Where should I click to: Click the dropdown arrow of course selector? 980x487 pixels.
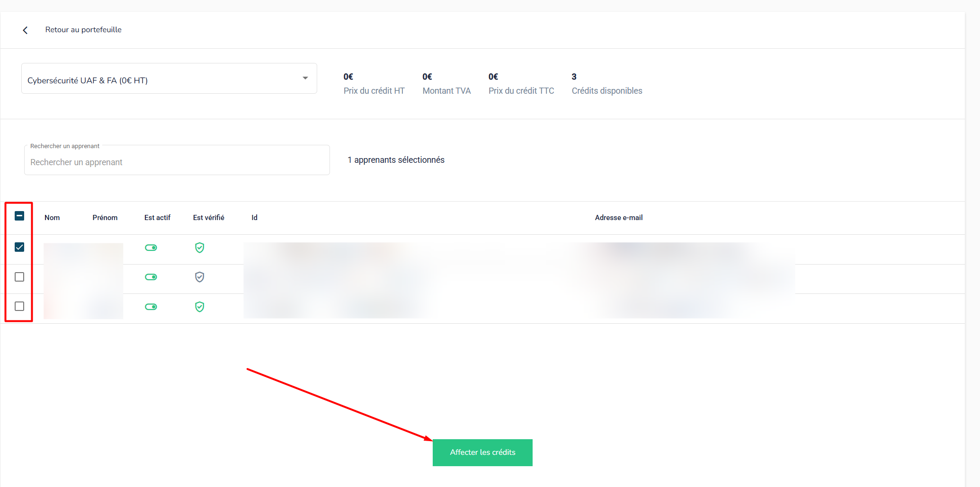pyautogui.click(x=305, y=78)
